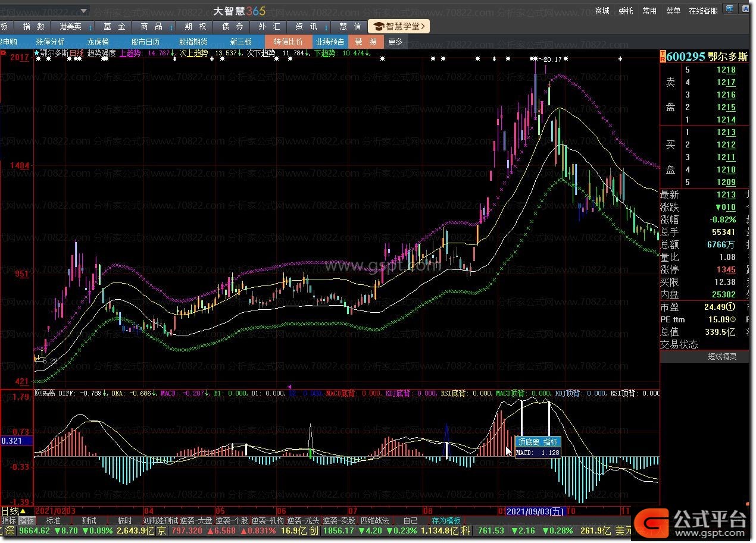Switch to the 期权 tab
The height and width of the screenshot is (543, 756).
click(195, 27)
